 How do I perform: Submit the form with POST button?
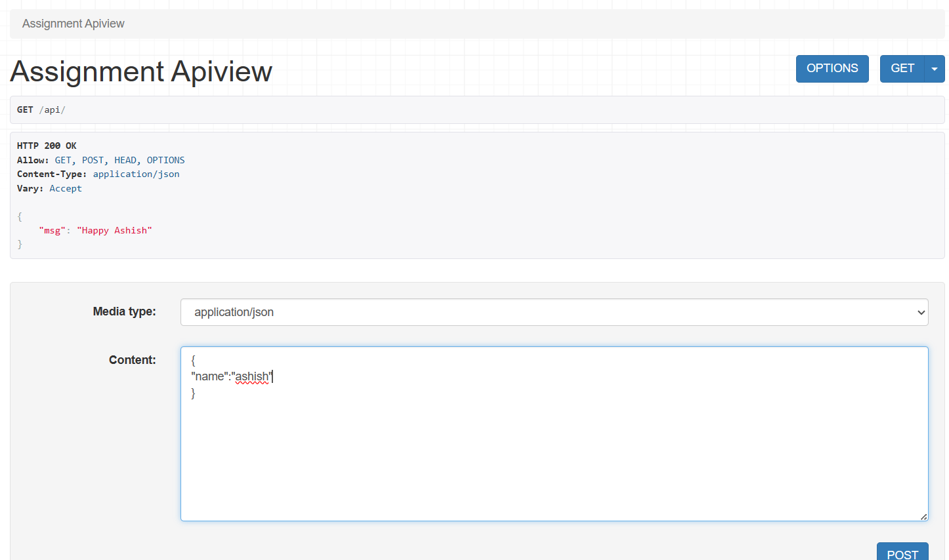click(x=902, y=552)
